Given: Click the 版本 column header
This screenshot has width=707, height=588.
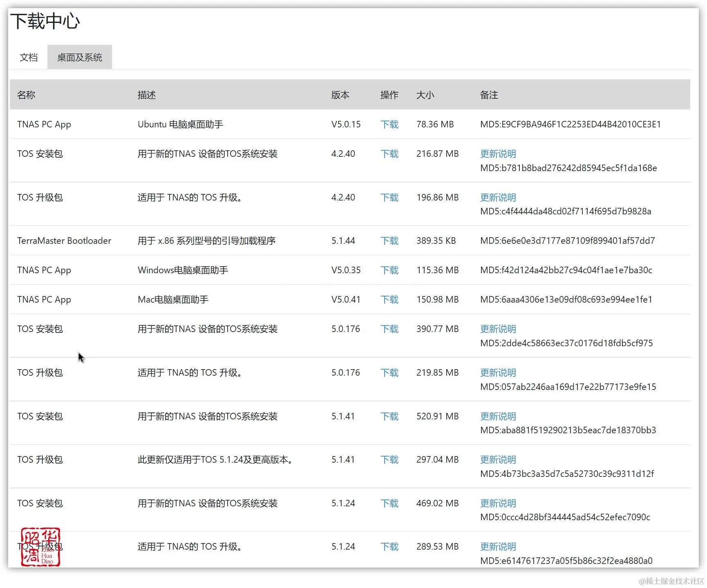Looking at the screenshot, I should 340,95.
